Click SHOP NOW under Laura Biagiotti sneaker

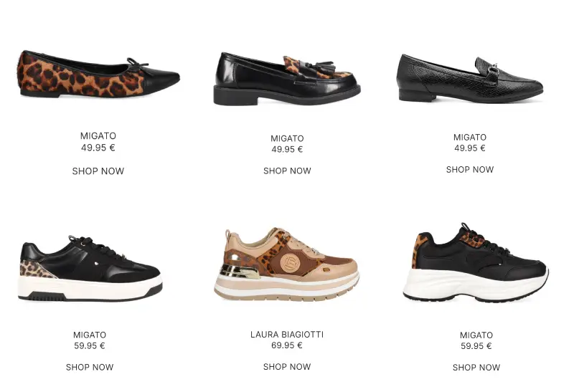(x=287, y=367)
